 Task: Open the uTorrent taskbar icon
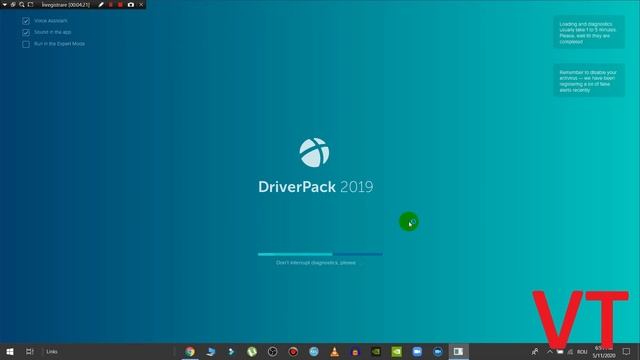(252, 351)
